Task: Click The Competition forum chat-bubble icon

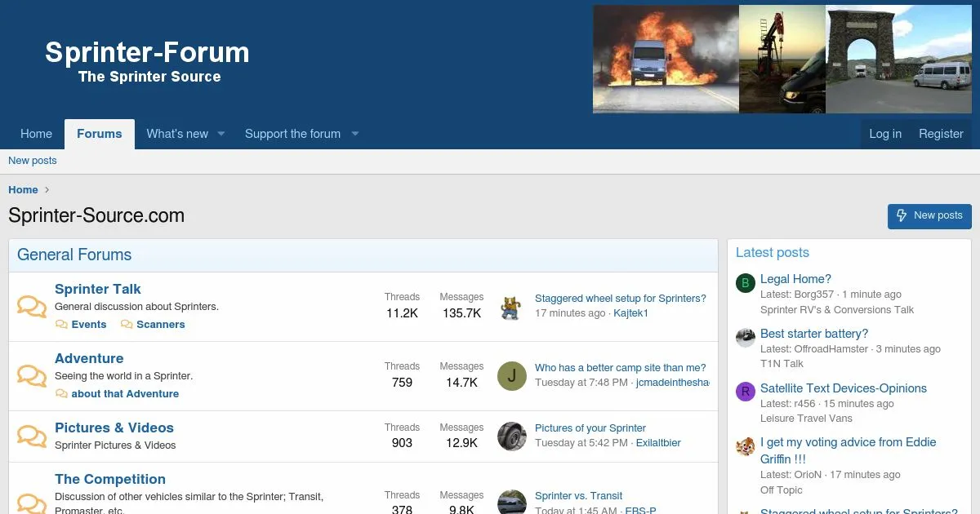Action: 32,503
